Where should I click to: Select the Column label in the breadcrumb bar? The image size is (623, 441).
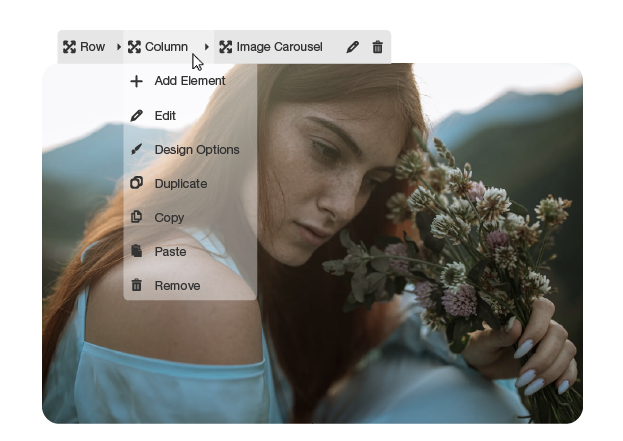click(x=166, y=47)
